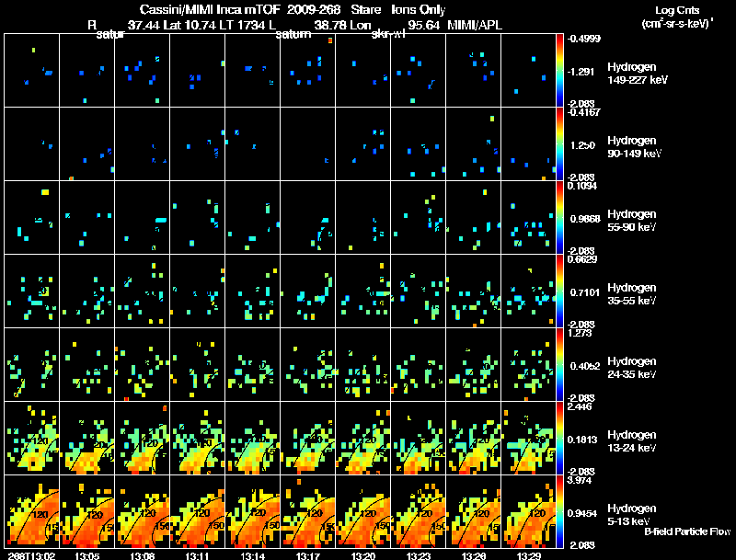Click the color bar for 90-149 keV row

(x=559, y=144)
